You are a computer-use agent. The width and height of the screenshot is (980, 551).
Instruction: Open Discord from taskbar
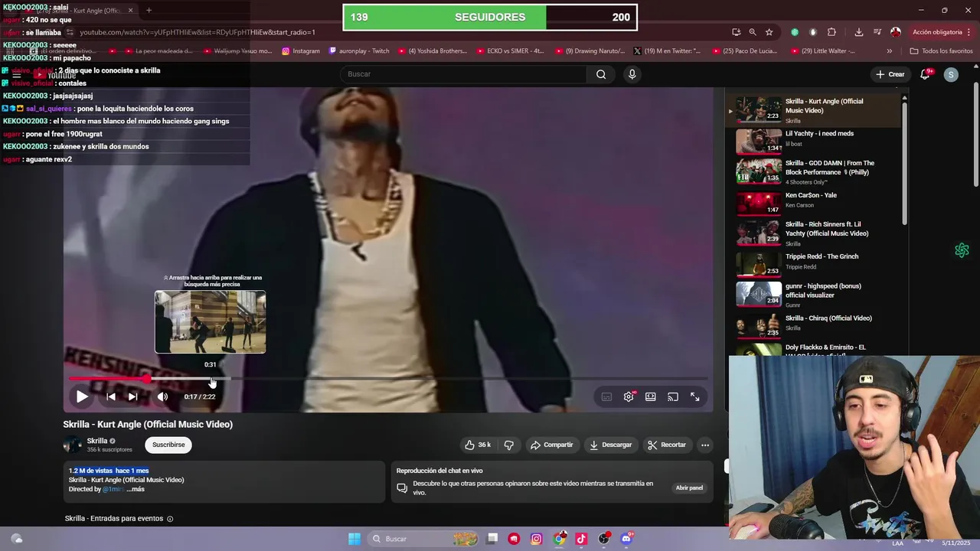point(626,539)
